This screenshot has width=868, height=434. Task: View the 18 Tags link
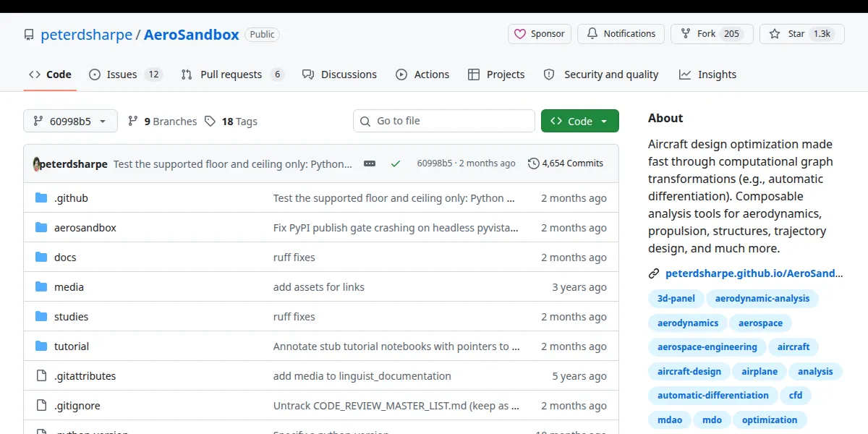(x=231, y=122)
